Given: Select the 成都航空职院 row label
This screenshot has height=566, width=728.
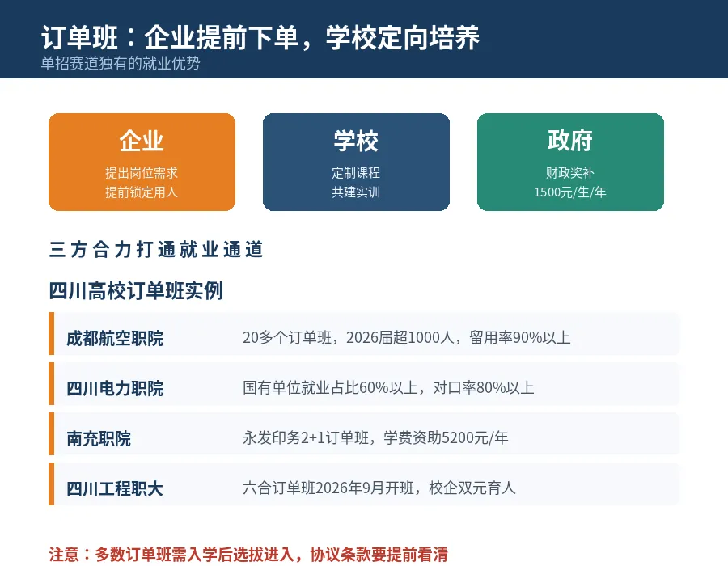Looking at the screenshot, I should point(115,338).
